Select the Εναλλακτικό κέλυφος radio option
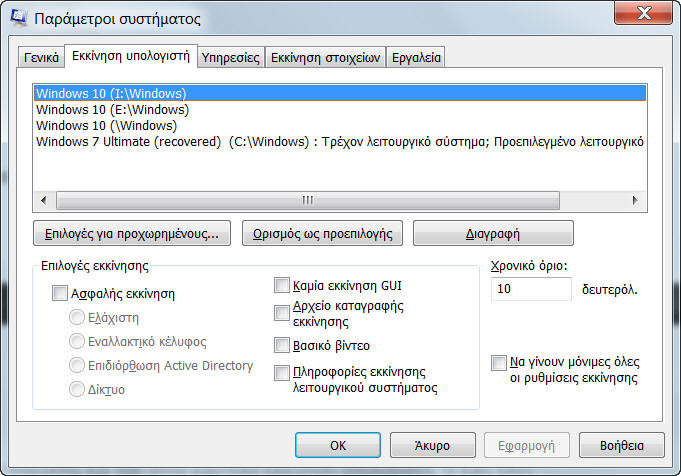The height and width of the screenshot is (476, 681). [x=76, y=341]
